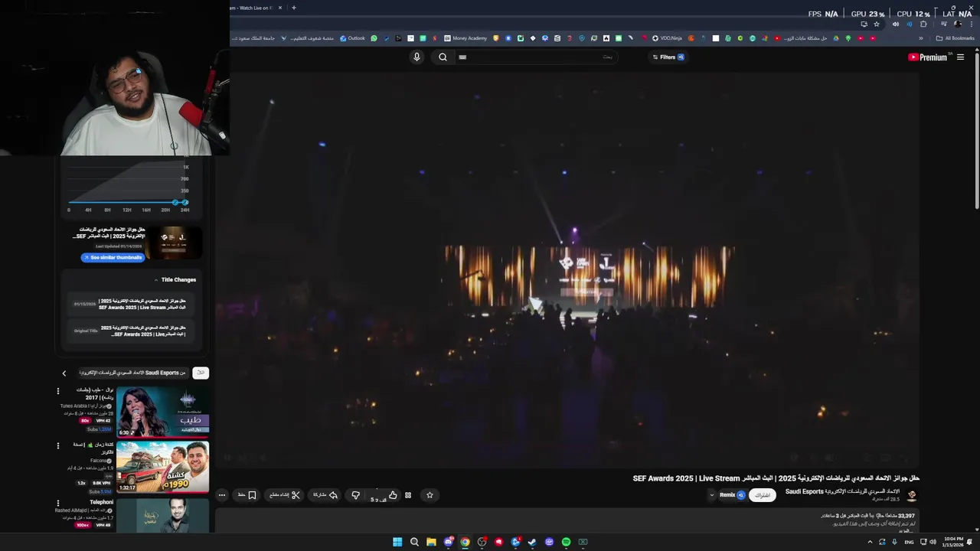
Task: Open Spotify from the taskbar
Action: (x=566, y=542)
